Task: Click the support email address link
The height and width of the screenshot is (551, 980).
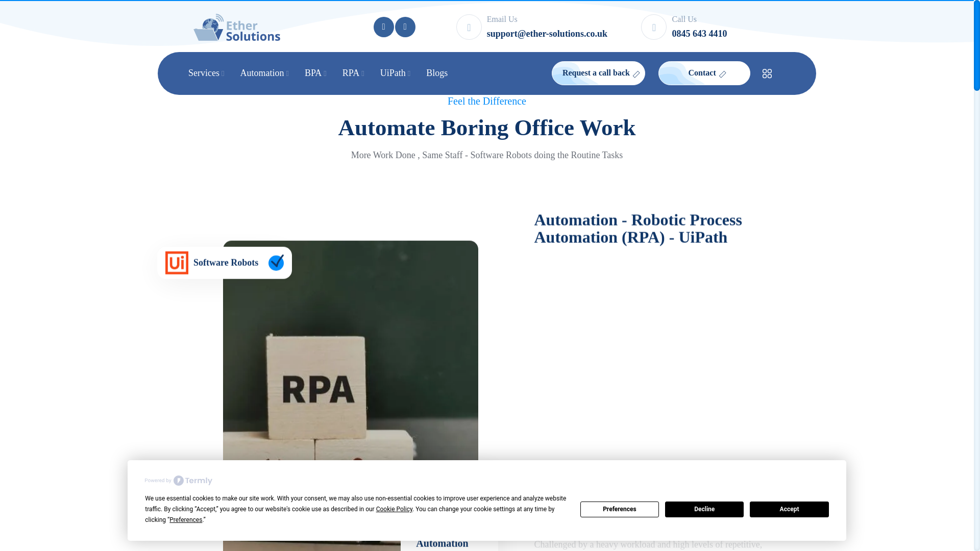Action: tap(547, 34)
